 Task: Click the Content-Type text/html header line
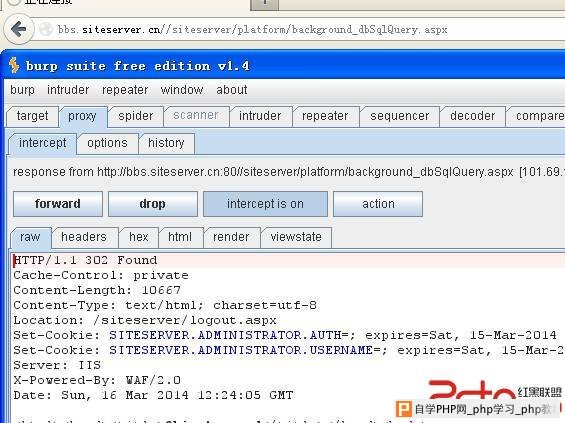(165, 306)
